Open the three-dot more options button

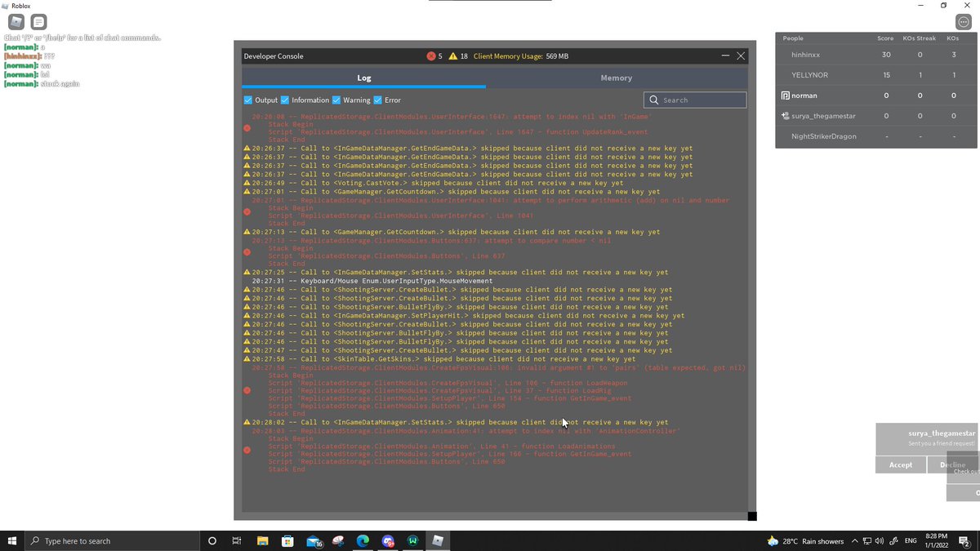[963, 22]
